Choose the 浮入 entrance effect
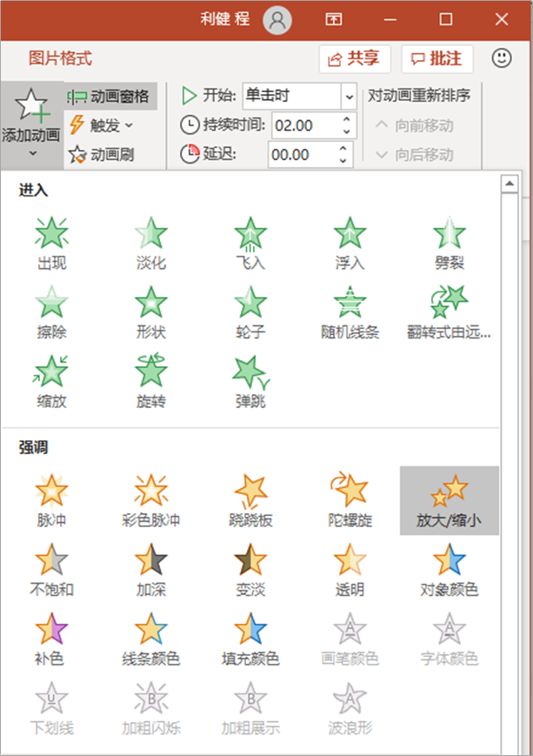533x756 pixels. (x=350, y=244)
